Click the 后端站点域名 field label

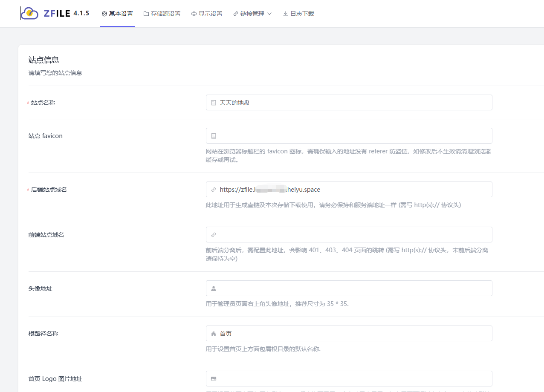[49, 190]
